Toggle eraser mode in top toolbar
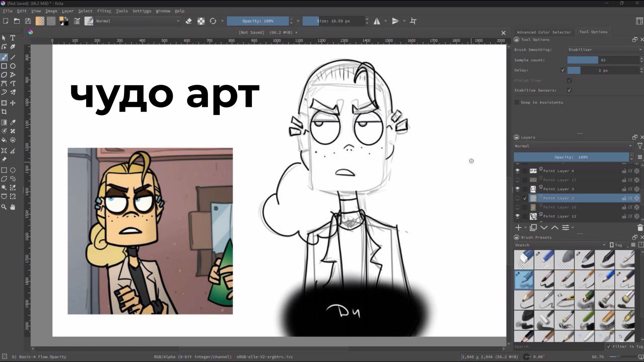This screenshot has height=362, width=644. click(x=189, y=21)
